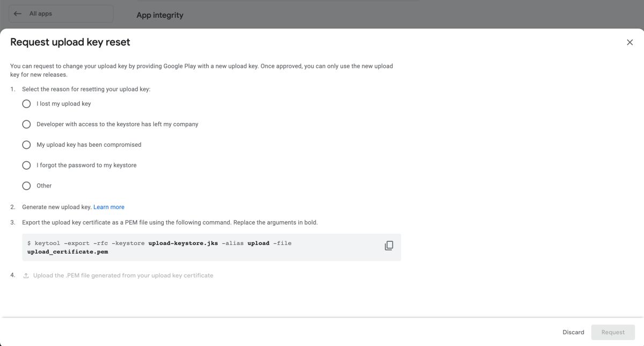Open the Learn more link
The image size is (644, 346).
(109, 207)
